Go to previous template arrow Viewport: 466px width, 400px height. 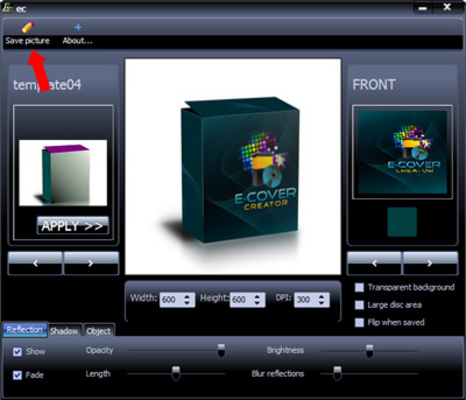click(x=35, y=263)
